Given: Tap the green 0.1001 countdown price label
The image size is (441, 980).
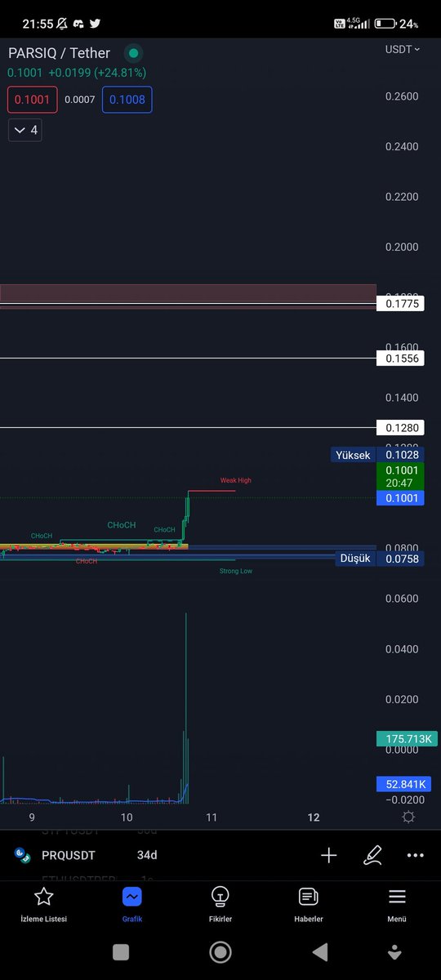Looking at the screenshot, I should point(400,476).
